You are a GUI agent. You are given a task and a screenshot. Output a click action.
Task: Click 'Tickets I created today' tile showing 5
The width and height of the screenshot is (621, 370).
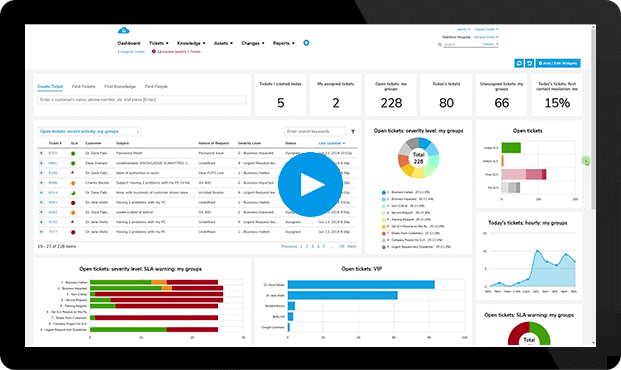(x=280, y=95)
